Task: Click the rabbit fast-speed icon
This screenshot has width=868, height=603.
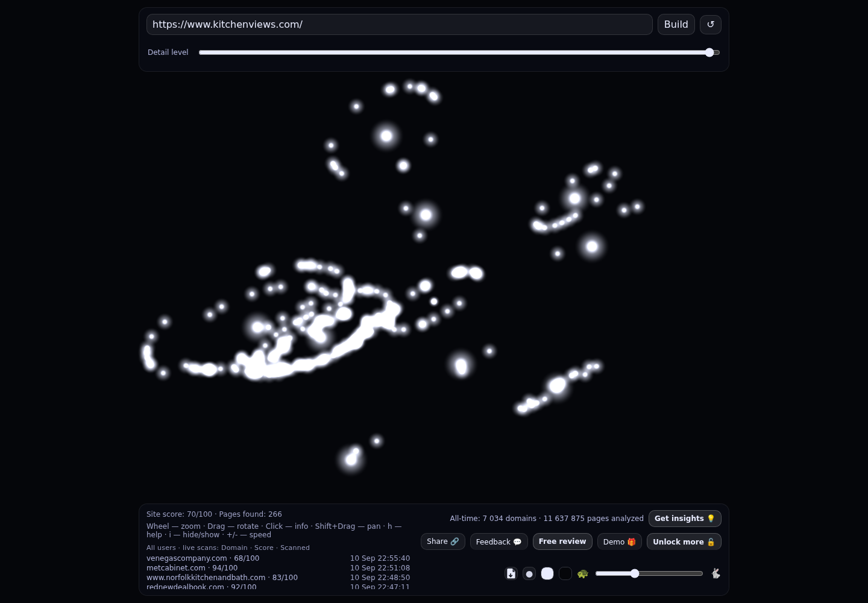Action: tap(715, 573)
